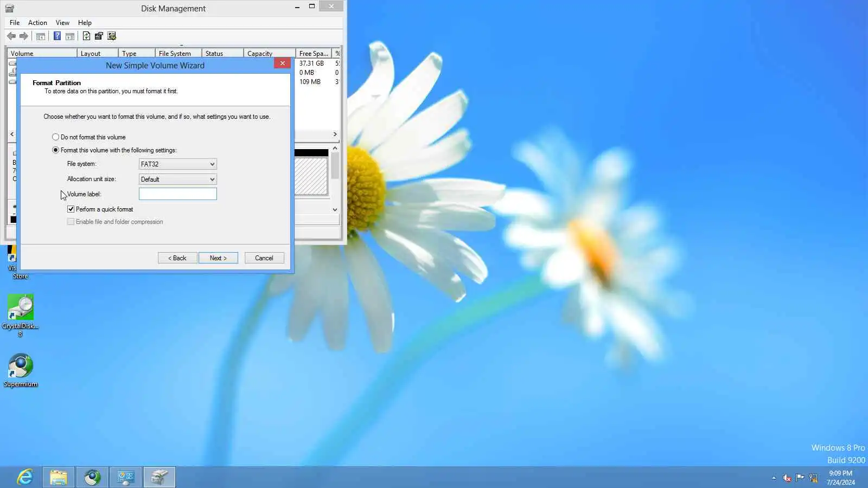This screenshot has height=488, width=868.
Task: Sort by the File System column header
Action: (178, 54)
